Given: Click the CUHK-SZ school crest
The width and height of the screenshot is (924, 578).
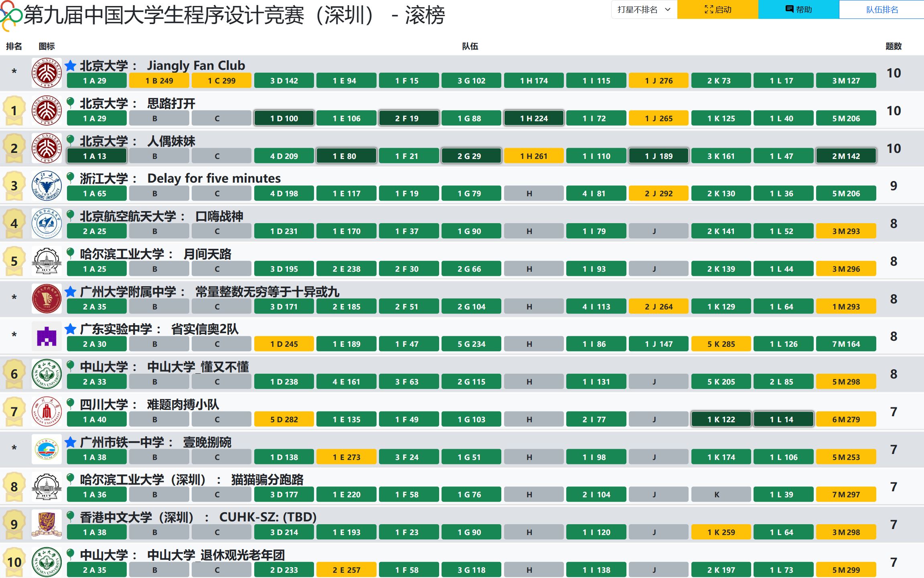Looking at the screenshot, I should tap(47, 525).
